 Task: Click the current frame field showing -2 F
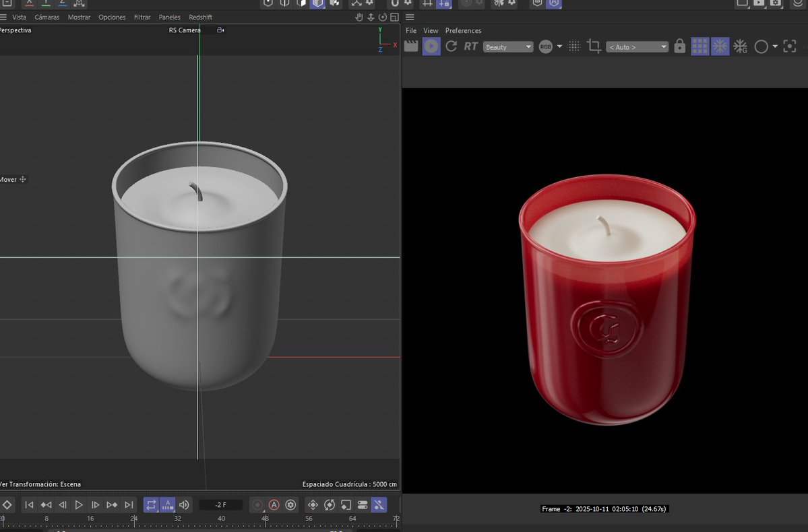(220, 504)
